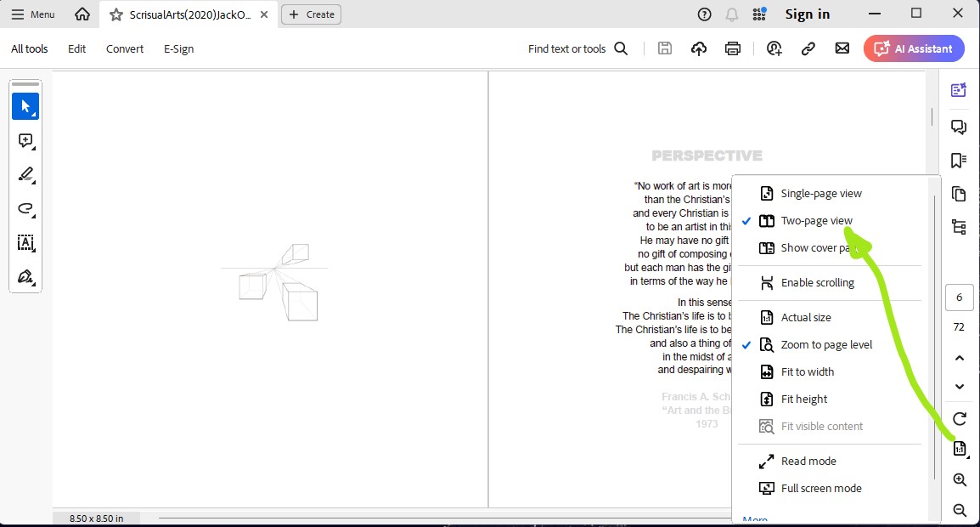Open the Add Comment tool
The height and width of the screenshot is (527, 980).
click(25, 140)
